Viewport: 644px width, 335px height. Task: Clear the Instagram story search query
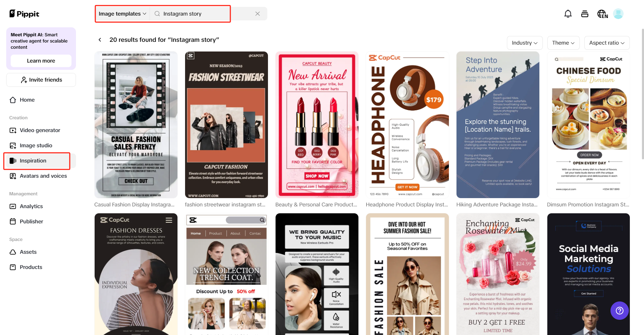257,13
